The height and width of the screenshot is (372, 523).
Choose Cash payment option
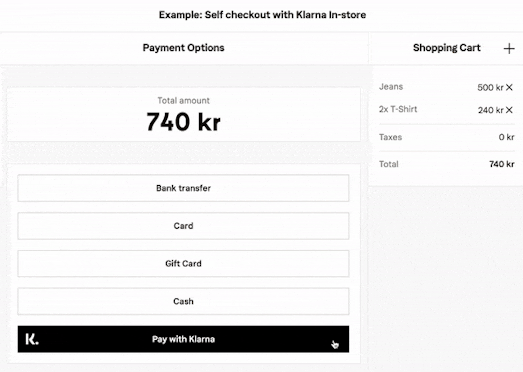click(183, 301)
